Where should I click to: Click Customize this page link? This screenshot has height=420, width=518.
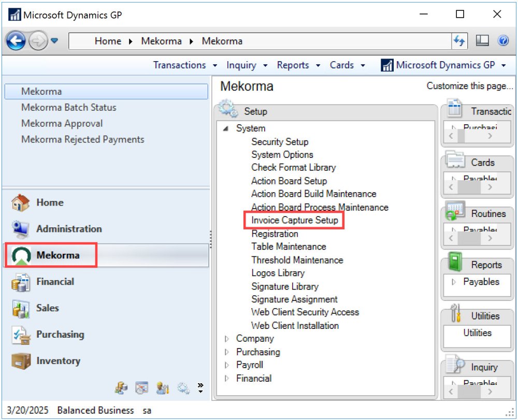click(x=469, y=86)
